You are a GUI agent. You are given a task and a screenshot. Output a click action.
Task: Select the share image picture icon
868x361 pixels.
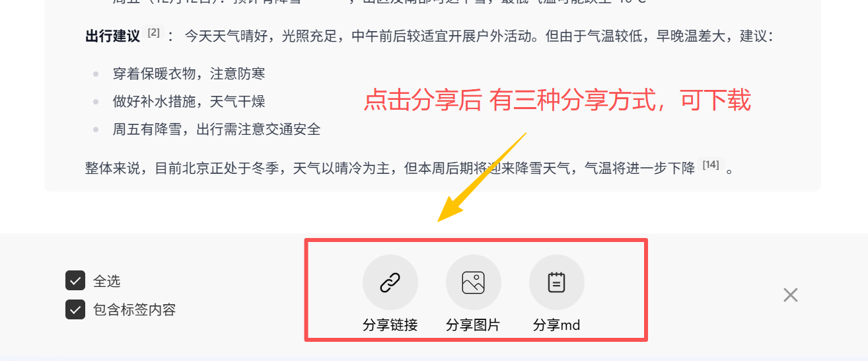click(x=474, y=283)
